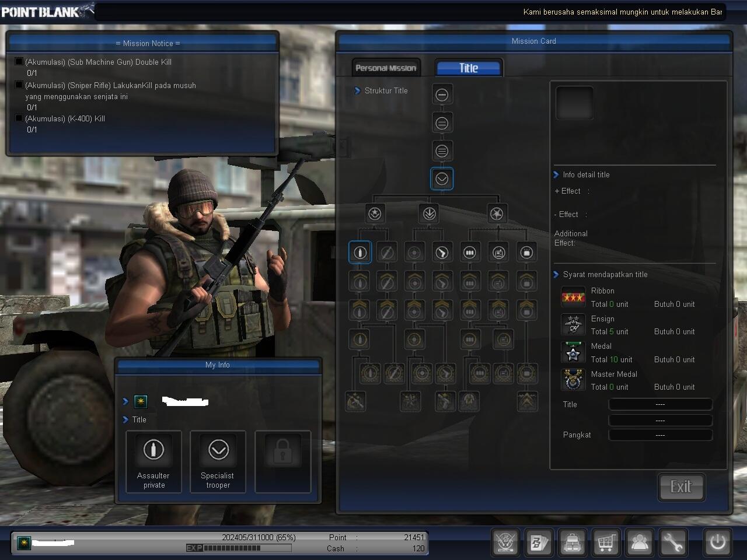Click the Mission Notice panel header
Viewport: 747px width, 560px height.
tap(142, 43)
